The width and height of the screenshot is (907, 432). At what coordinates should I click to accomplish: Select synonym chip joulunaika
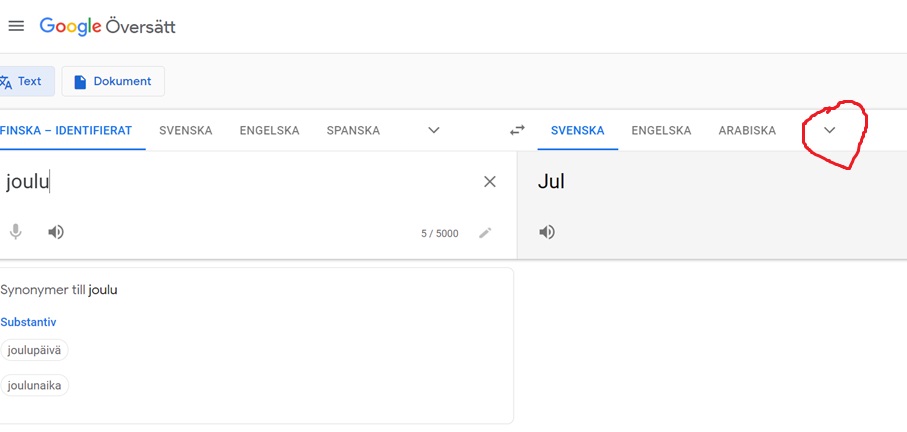coord(35,385)
